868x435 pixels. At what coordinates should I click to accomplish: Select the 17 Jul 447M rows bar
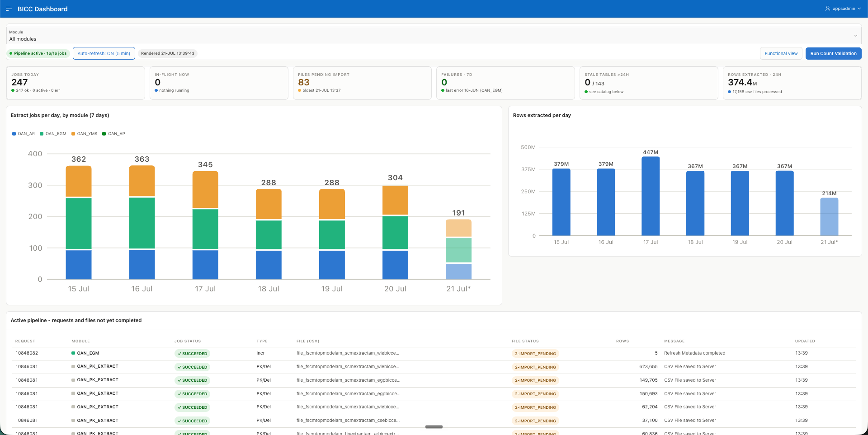click(x=650, y=196)
